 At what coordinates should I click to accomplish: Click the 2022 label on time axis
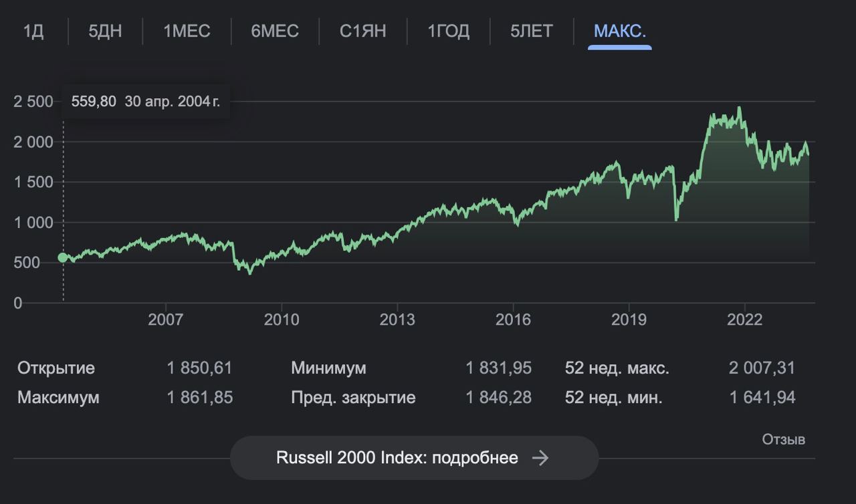(744, 320)
